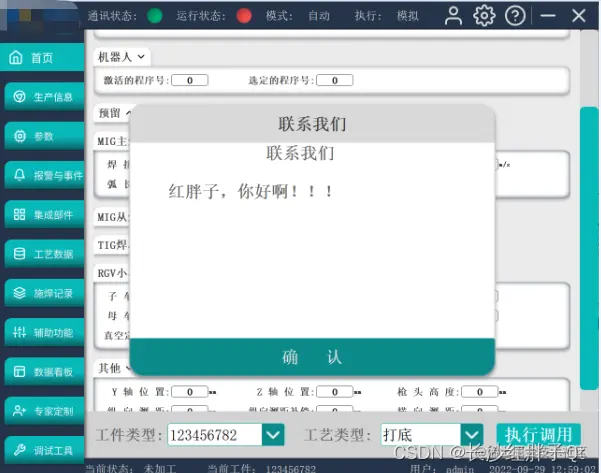601x473 pixels.
Task: Open 参数 sidebar item
Action: 44,136
